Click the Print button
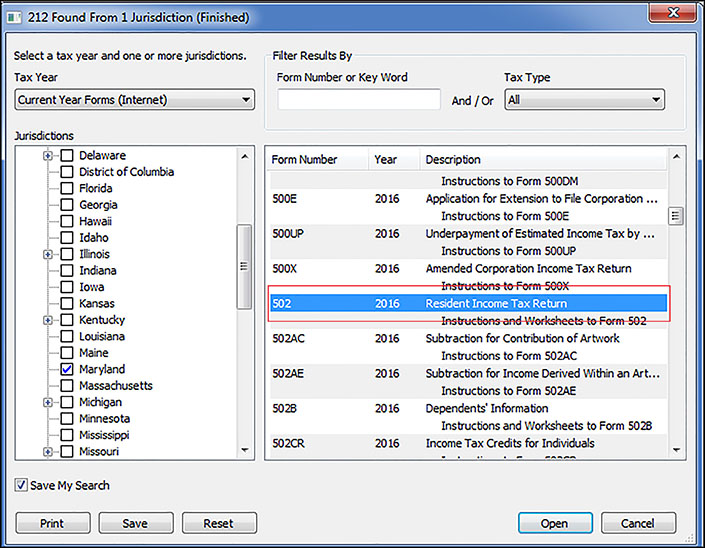This screenshot has height=548, width=705. tap(52, 523)
